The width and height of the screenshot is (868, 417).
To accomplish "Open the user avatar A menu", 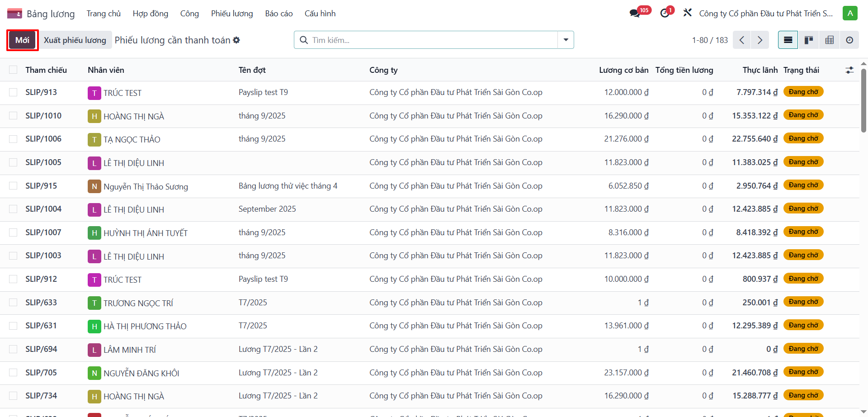I will click(850, 13).
